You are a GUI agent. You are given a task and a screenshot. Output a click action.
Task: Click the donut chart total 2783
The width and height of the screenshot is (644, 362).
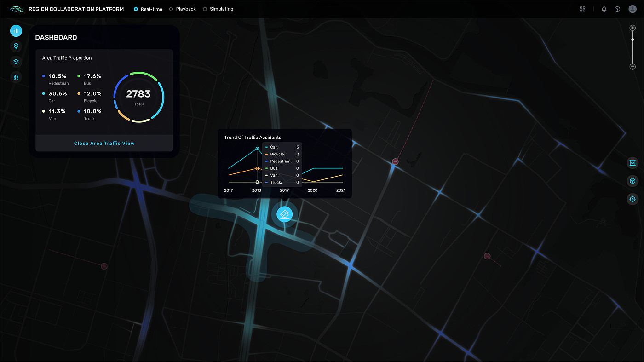click(x=138, y=94)
